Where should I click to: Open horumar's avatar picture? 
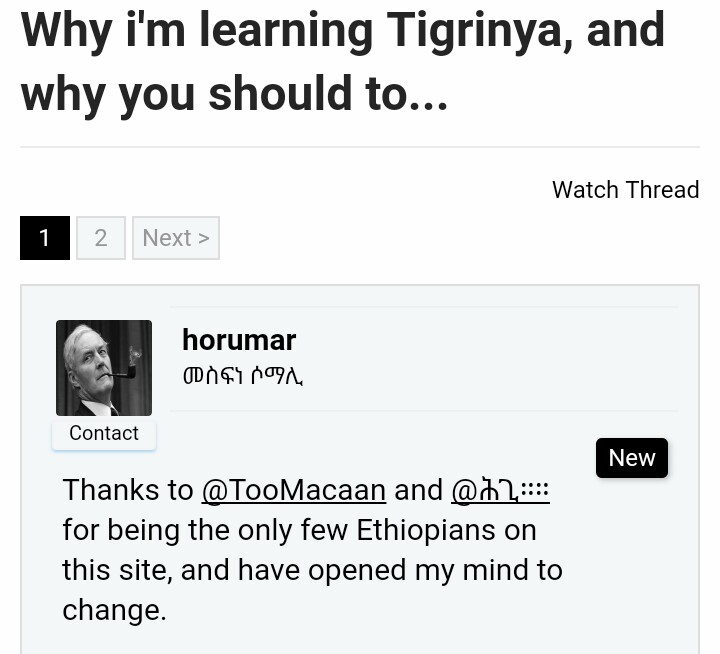104,367
